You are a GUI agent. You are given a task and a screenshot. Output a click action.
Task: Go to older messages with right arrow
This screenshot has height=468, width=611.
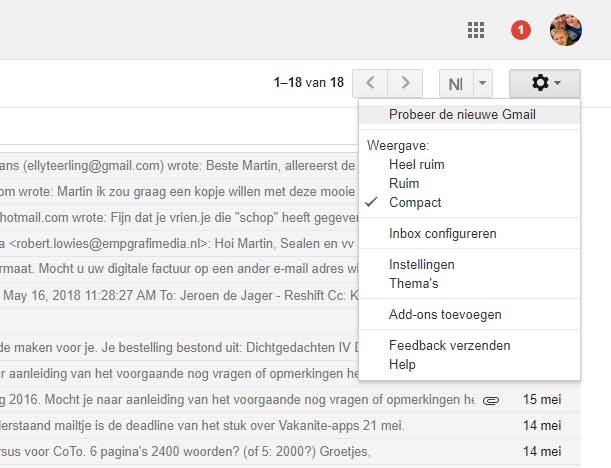405,83
